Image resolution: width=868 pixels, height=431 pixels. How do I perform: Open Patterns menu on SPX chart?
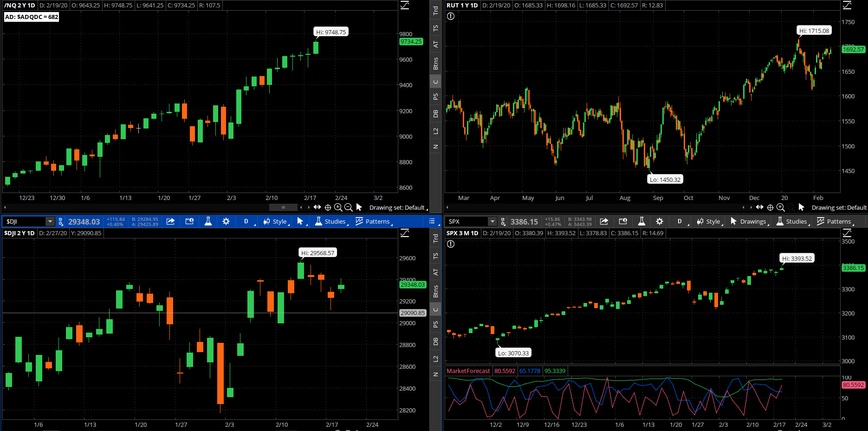(x=835, y=221)
